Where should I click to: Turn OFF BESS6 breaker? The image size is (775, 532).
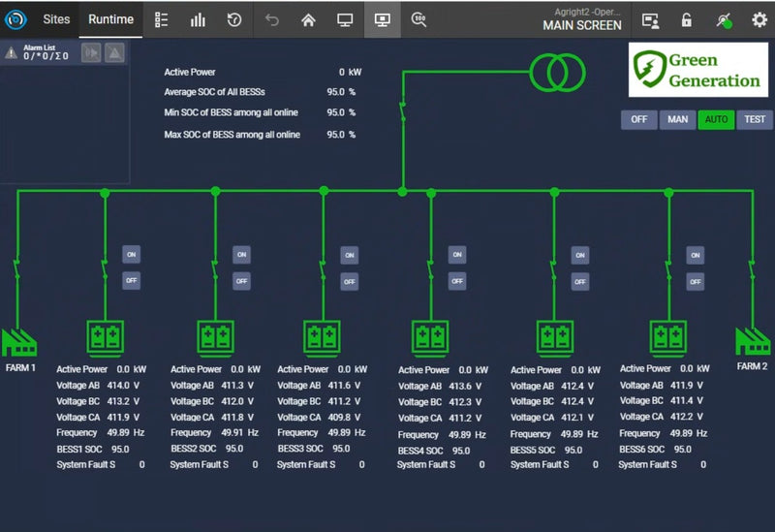696,281
